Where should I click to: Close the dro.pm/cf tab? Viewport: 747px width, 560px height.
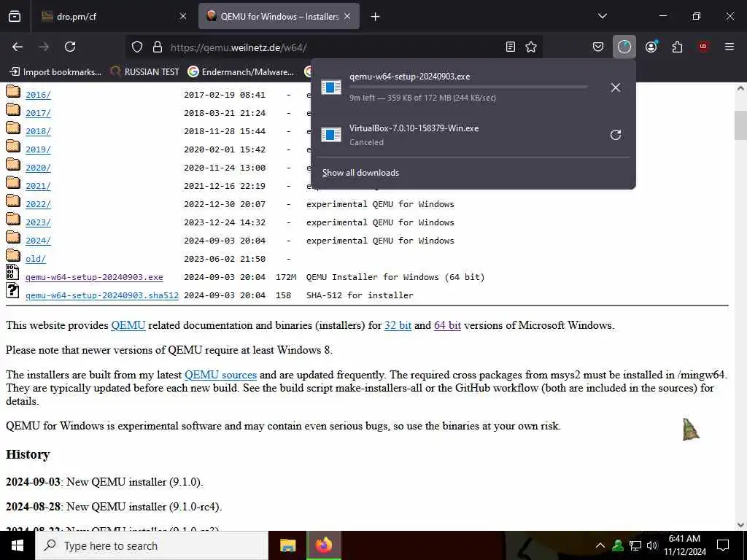point(183,16)
